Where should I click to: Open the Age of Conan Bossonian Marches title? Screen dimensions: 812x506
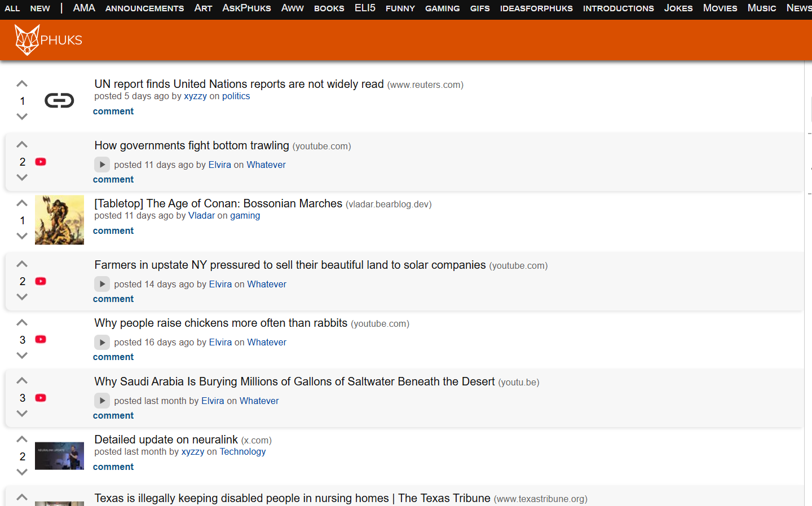(218, 203)
